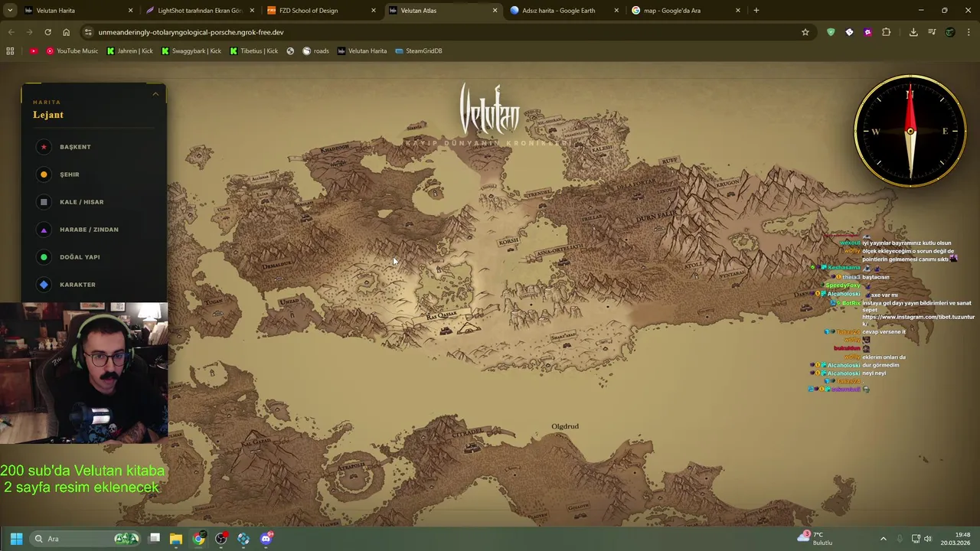Screen dimensions: 980x551
Task: Go forward in browser history
Action: [x=29, y=32]
